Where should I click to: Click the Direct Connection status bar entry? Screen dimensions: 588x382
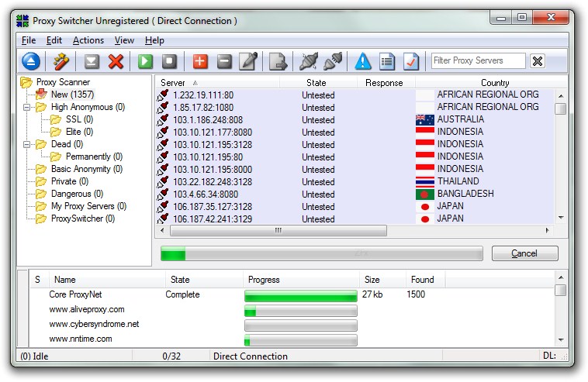(x=251, y=356)
